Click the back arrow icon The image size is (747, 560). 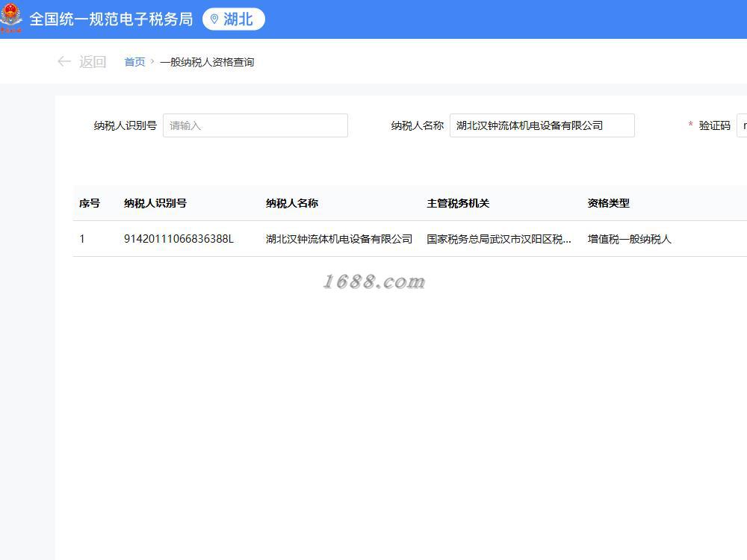coord(63,61)
